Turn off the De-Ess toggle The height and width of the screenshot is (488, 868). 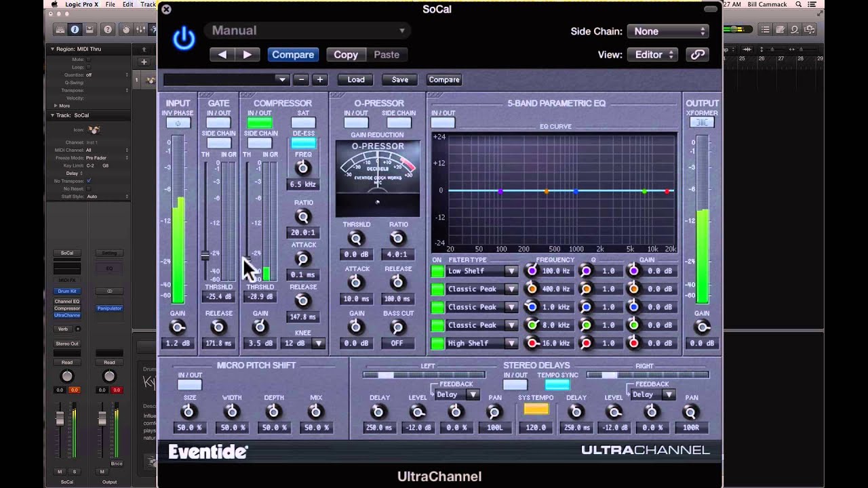(303, 143)
